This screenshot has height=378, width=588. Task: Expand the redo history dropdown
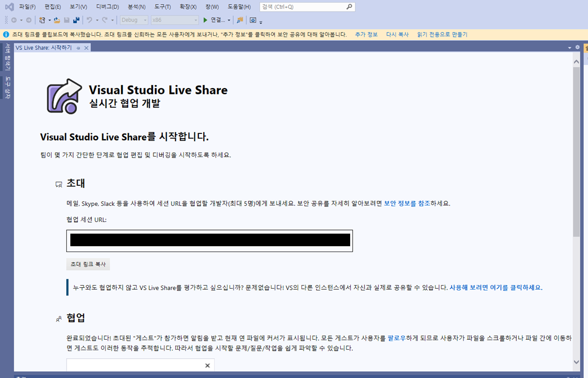(x=112, y=20)
